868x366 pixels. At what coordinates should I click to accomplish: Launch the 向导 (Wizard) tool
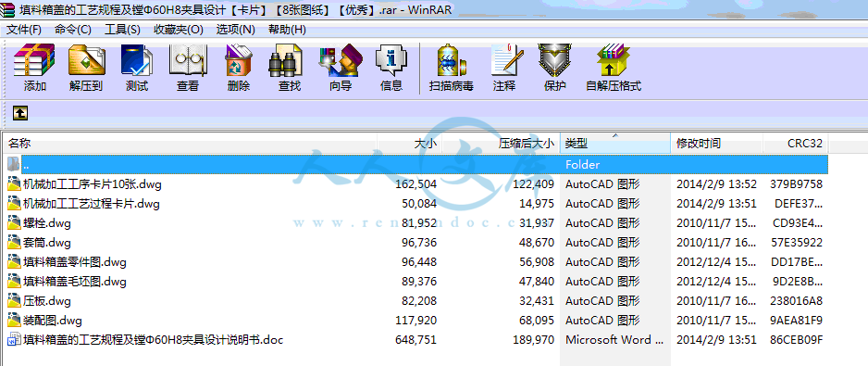click(x=341, y=68)
